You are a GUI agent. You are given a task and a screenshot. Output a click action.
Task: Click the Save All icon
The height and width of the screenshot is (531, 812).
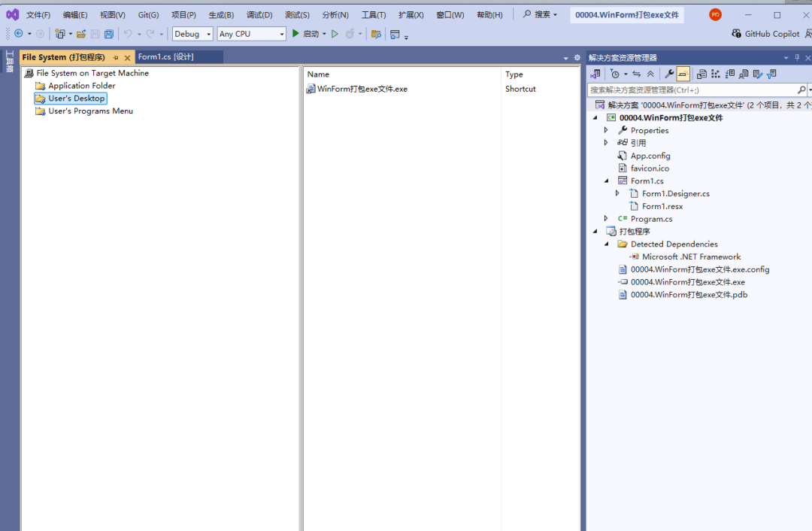pyautogui.click(x=109, y=34)
